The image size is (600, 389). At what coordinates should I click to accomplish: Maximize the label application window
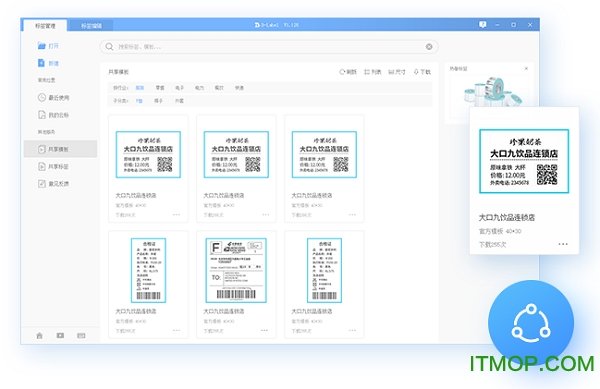pos(514,24)
